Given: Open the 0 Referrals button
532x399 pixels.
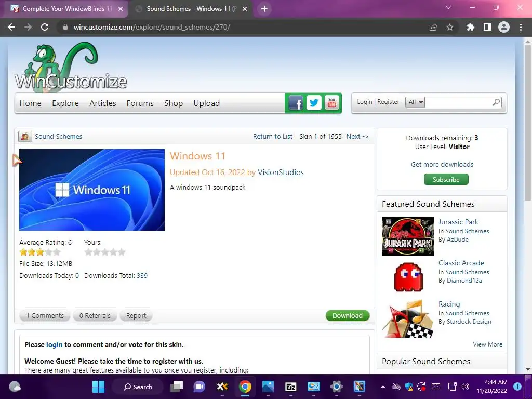Looking at the screenshot, I should click(95, 315).
